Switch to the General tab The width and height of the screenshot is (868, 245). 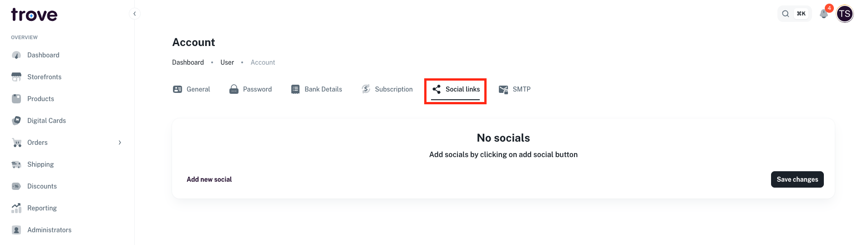[x=192, y=89]
